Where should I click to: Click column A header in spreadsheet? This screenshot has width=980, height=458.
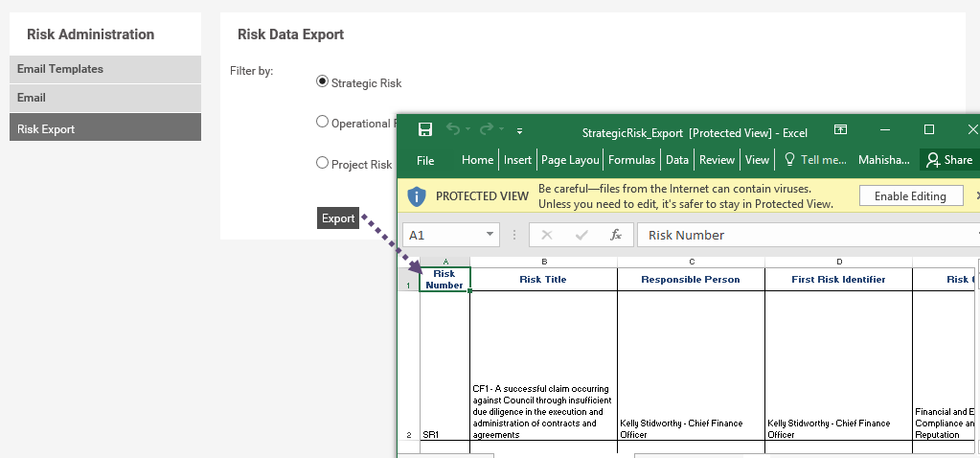(x=445, y=262)
